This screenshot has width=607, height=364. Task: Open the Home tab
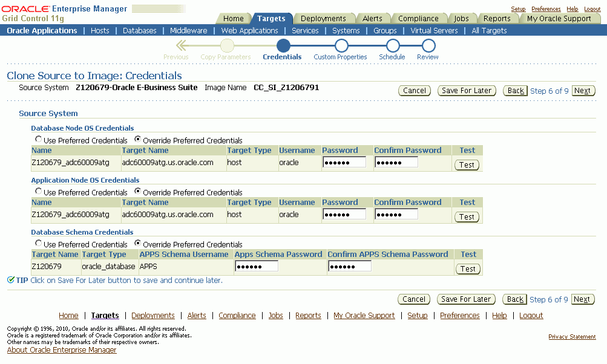[234, 19]
